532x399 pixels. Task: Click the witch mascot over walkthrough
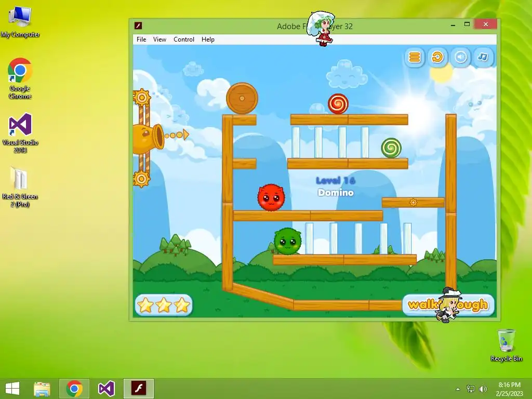pos(449,305)
